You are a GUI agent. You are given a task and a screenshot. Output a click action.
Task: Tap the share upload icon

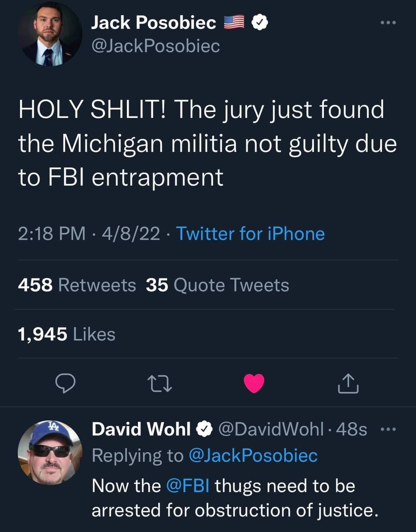click(x=348, y=383)
